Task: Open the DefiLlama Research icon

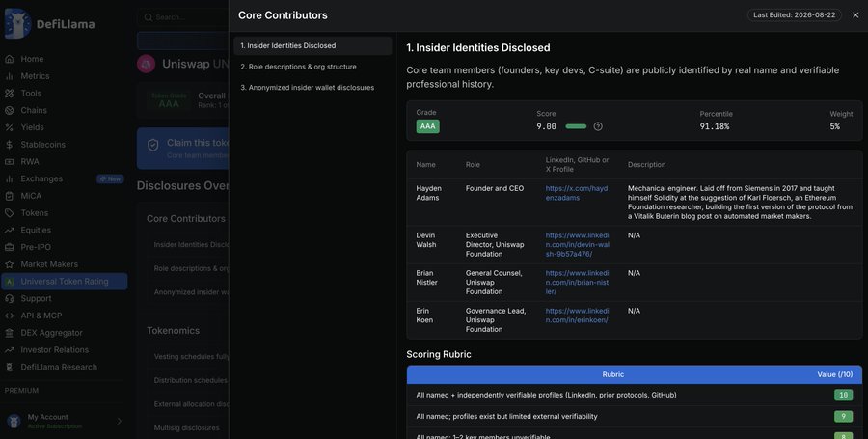Action: coord(10,367)
